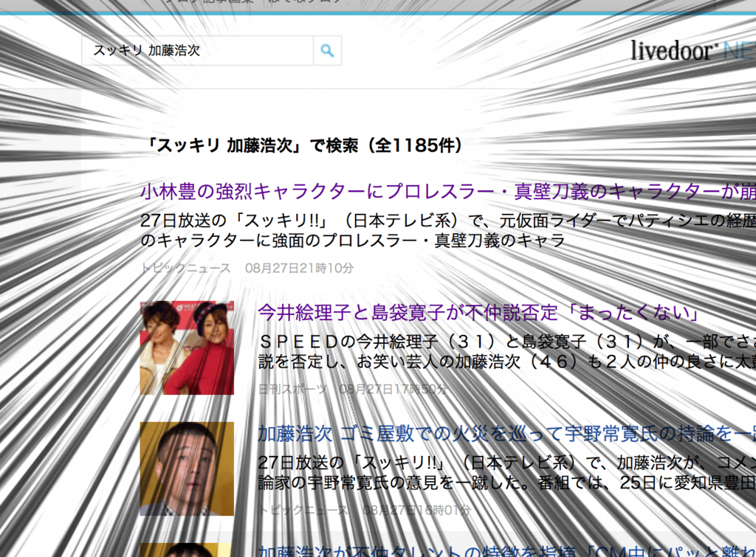The image size is (756, 557).
Task: Click summary starting 27日放送の「スッキリ!!」で、元仮面ライダー
Action: click(x=448, y=230)
